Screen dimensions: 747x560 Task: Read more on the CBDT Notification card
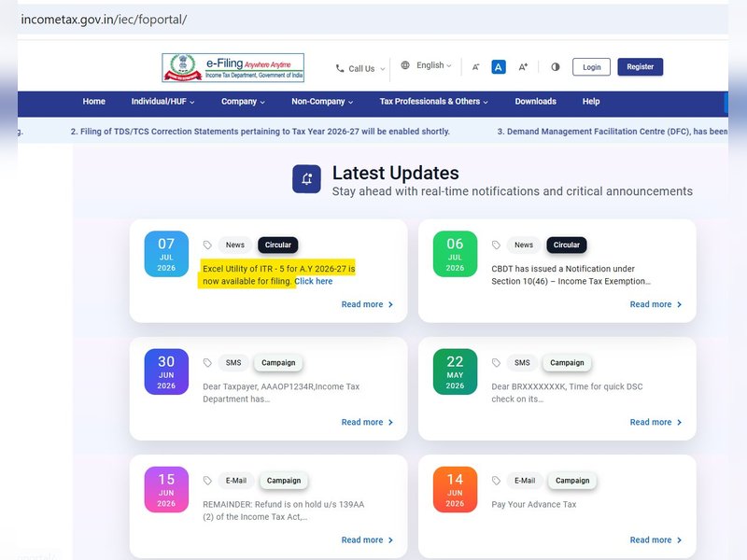click(x=656, y=304)
